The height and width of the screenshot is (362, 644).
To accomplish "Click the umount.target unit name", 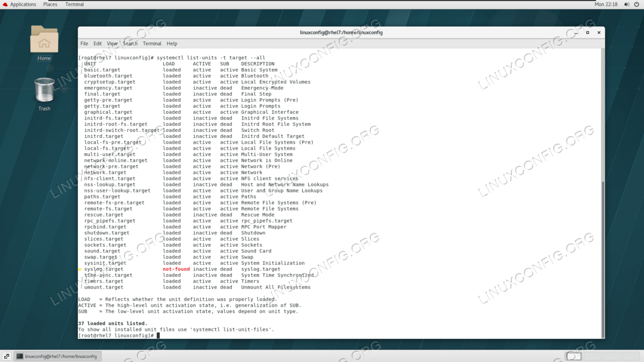I will click(x=104, y=287).
